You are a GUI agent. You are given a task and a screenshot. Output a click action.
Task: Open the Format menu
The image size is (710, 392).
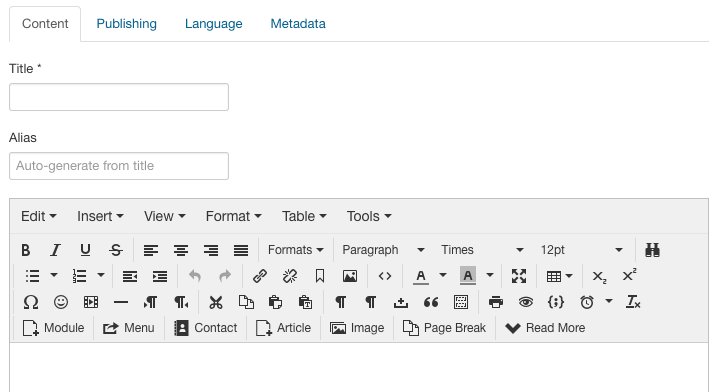click(233, 216)
